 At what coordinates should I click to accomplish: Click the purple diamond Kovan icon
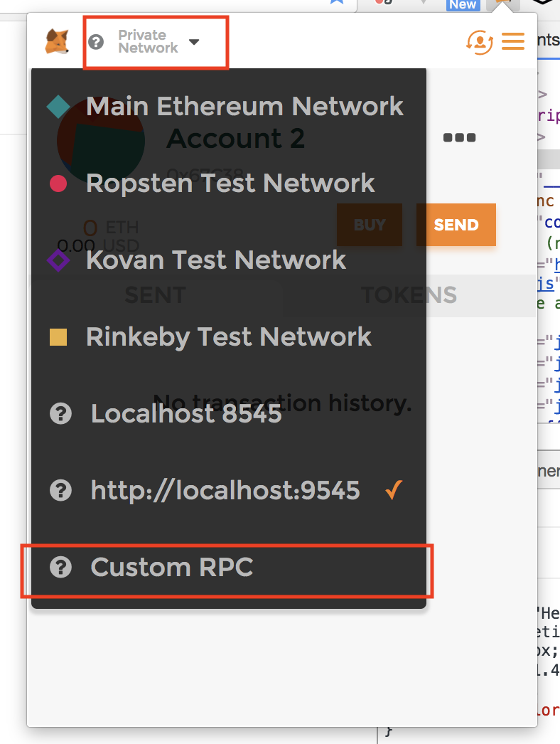click(58, 260)
